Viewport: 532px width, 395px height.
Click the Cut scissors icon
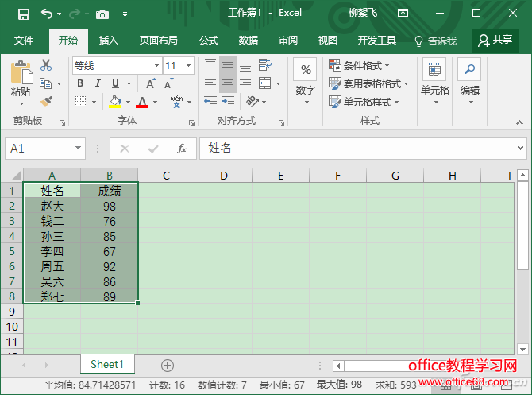[x=46, y=65]
